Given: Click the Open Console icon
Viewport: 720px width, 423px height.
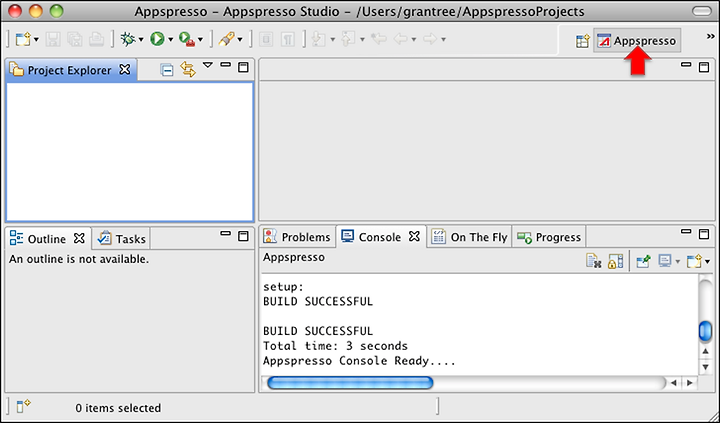Looking at the screenshot, I should 694,261.
